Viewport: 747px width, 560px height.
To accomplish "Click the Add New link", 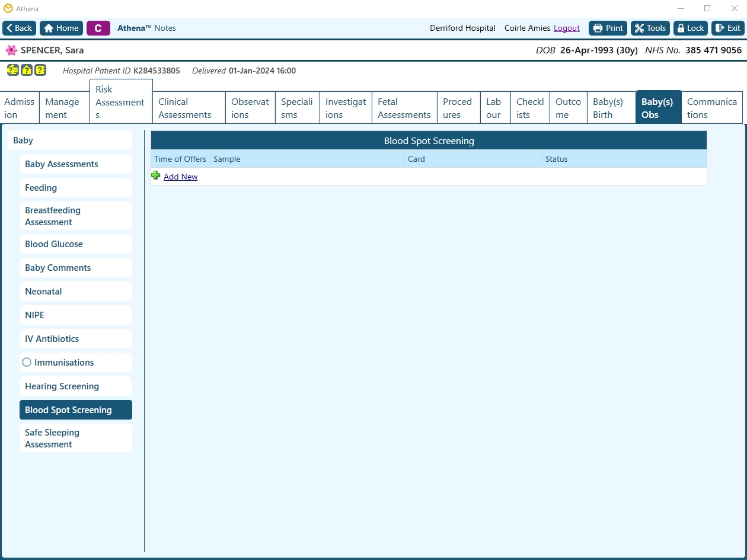I will (181, 177).
